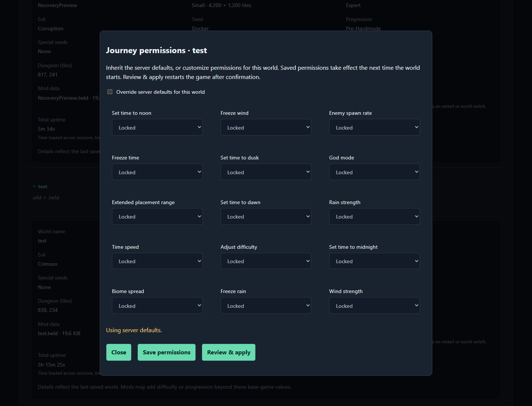Enable Override server defaults for this world
The height and width of the screenshot is (406, 532).
[x=110, y=92]
